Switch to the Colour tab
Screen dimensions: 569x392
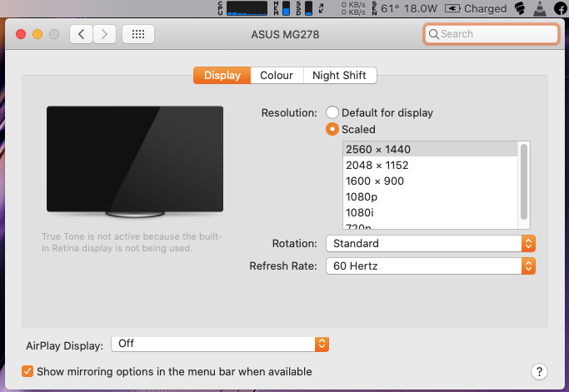click(277, 76)
